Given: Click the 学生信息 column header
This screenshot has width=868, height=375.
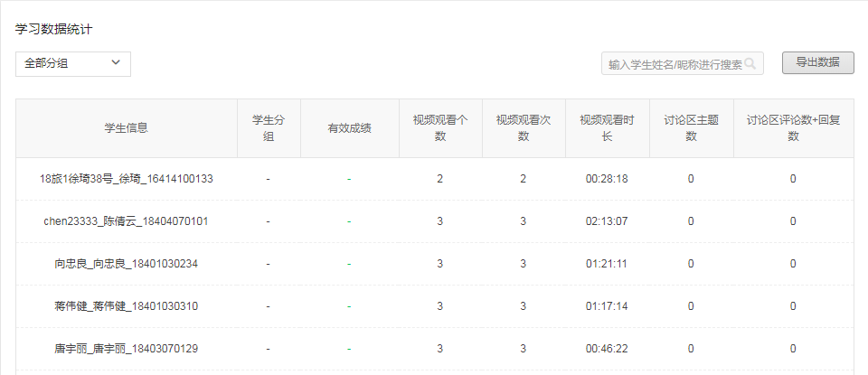Looking at the screenshot, I should coord(126,128).
